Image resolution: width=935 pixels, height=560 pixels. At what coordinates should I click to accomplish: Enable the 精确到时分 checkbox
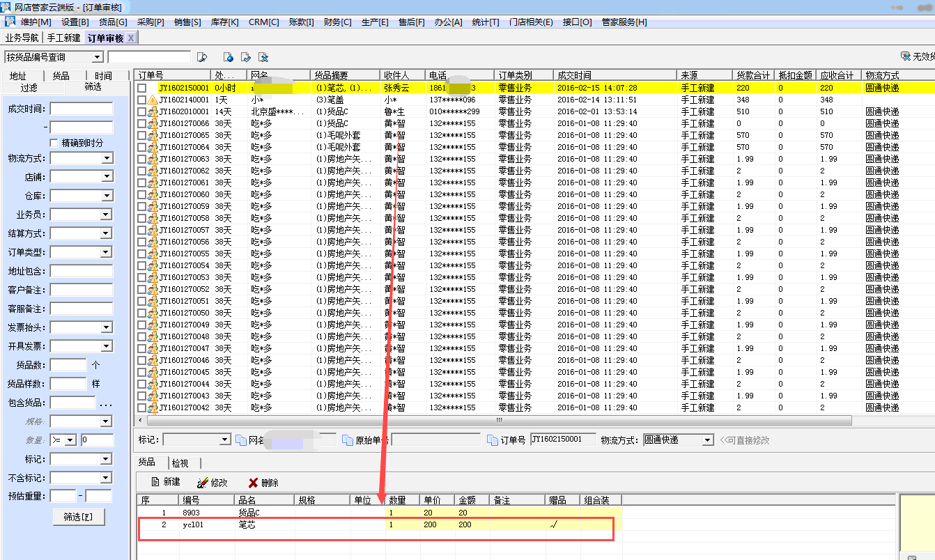(x=54, y=143)
